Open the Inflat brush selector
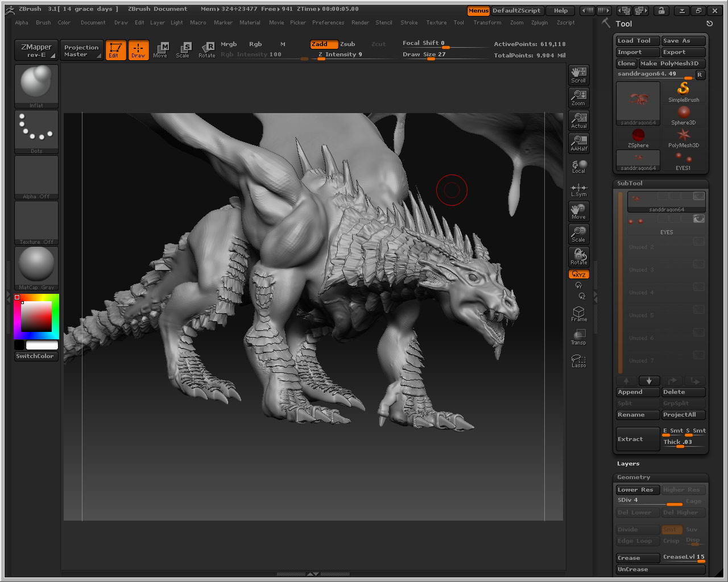728x582 pixels. click(36, 86)
